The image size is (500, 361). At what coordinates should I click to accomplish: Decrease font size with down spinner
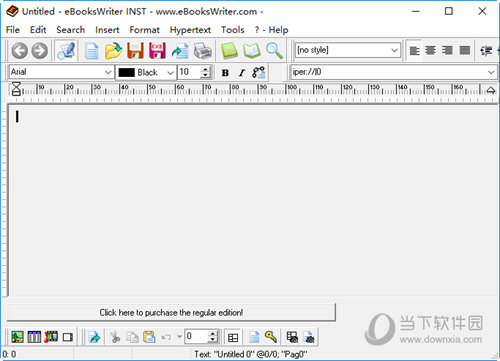pyautogui.click(x=205, y=76)
